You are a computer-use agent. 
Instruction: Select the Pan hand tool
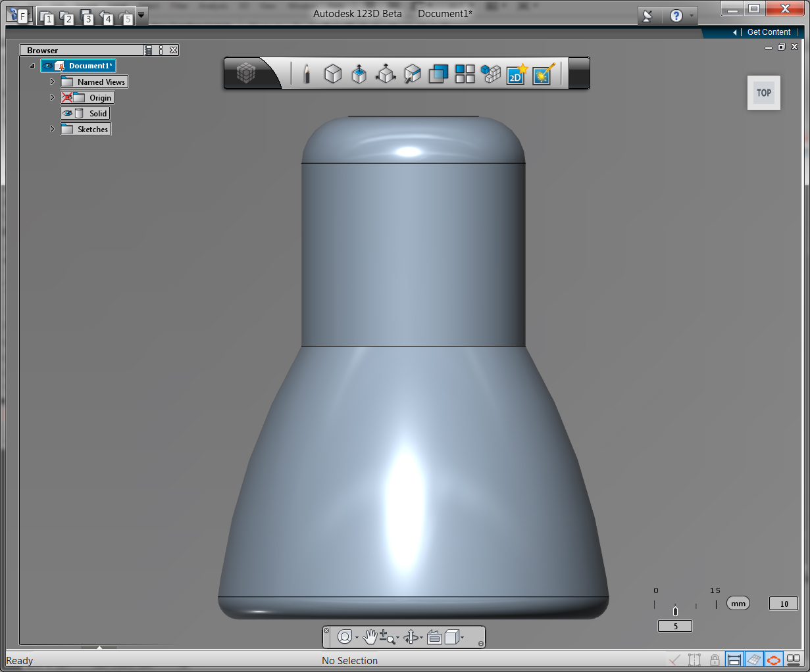[370, 636]
